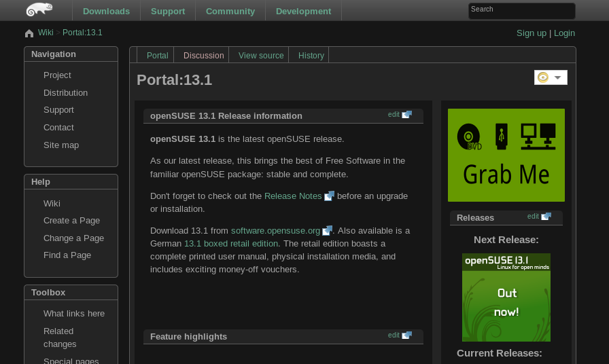Screen dimensions: 609x364
Task: Open the View source tab
Action: (261, 56)
